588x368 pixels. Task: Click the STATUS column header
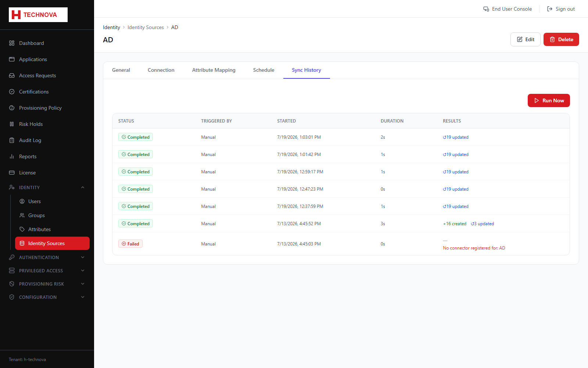[126, 121]
